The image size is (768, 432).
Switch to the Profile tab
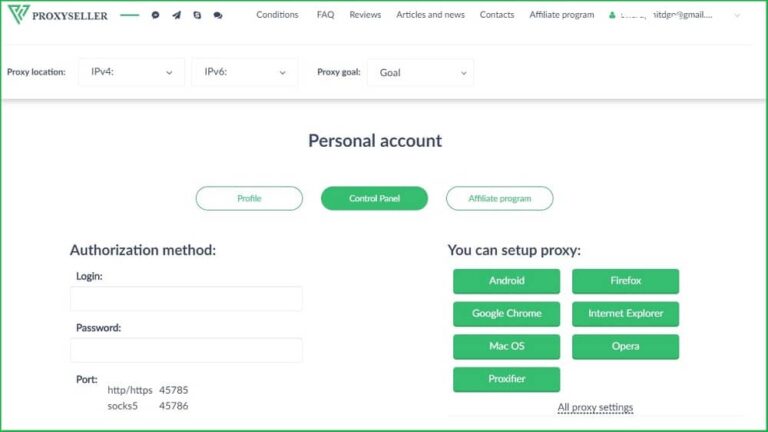pos(249,198)
